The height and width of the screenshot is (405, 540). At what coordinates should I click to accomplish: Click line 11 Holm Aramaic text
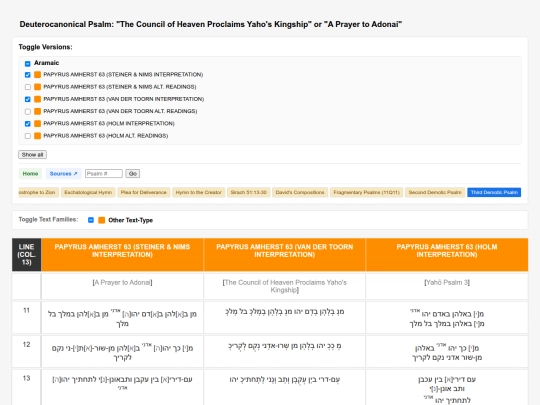pyautogui.click(x=447, y=318)
